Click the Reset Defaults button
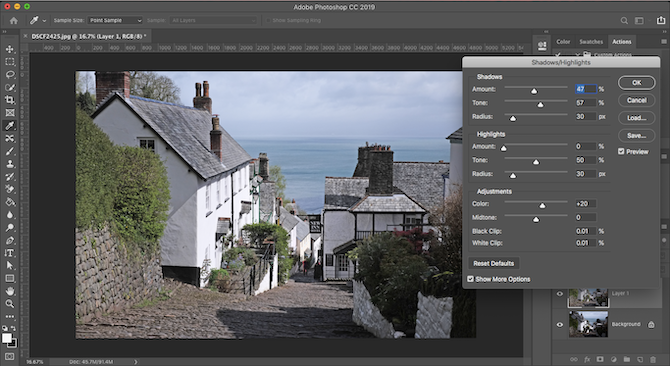 click(494, 264)
